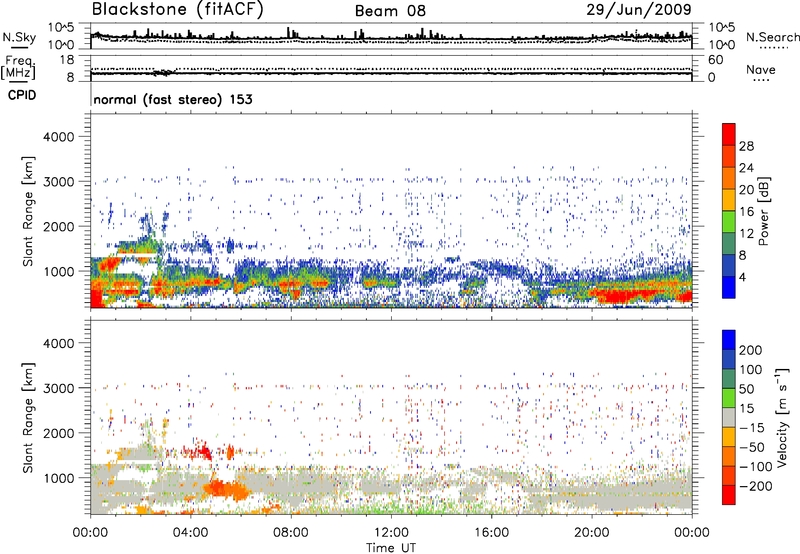Click the date "29/Jun/2009"
The width and height of the screenshot is (800, 554).
pos(639,10)
